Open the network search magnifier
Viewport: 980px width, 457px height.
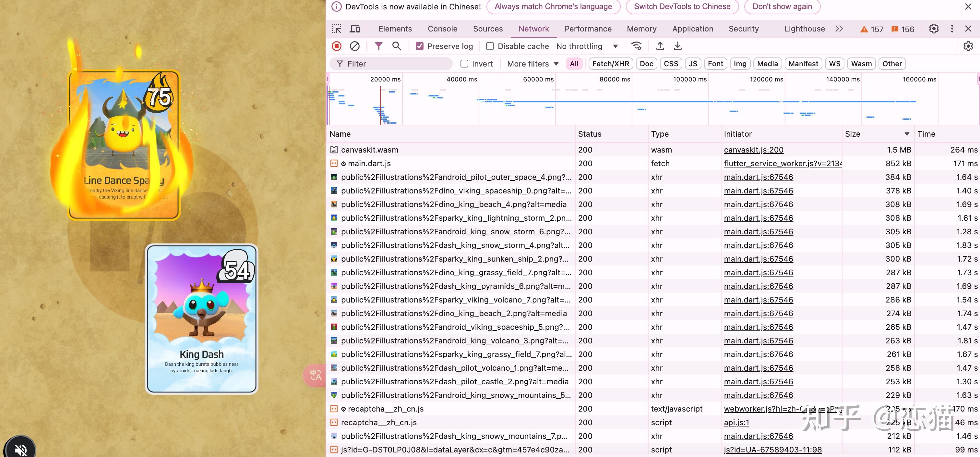(x=396, y=46)
